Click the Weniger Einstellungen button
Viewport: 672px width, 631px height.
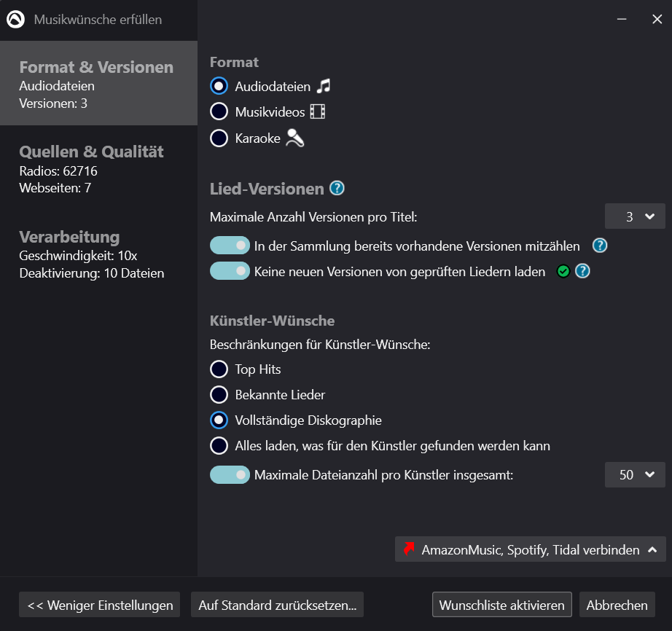click(x=99, y=605)
